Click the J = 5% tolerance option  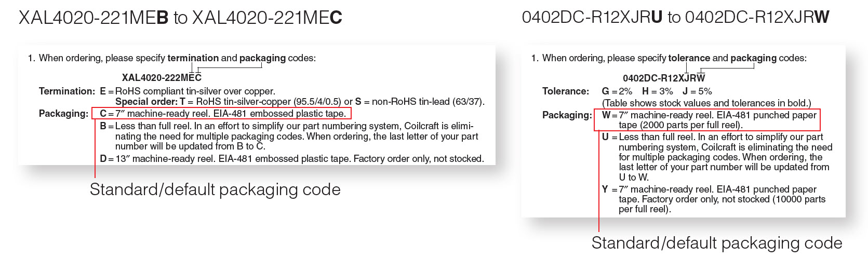click(x=697, y=91)
